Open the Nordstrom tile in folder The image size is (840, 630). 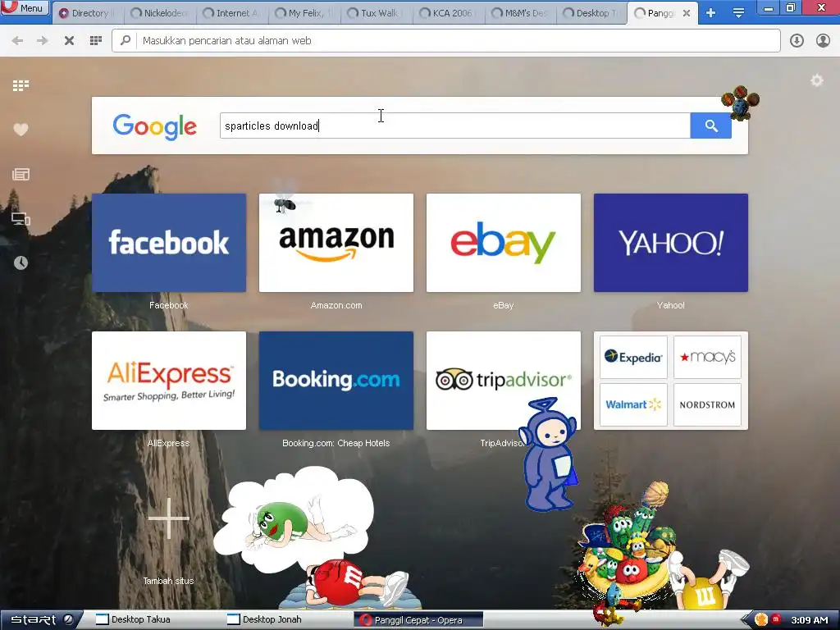707,404
